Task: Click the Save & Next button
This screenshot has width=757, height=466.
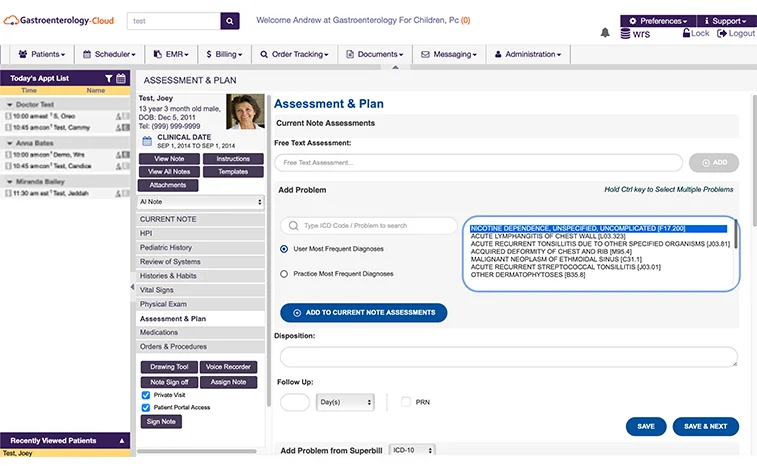Action: click(705, 426)
